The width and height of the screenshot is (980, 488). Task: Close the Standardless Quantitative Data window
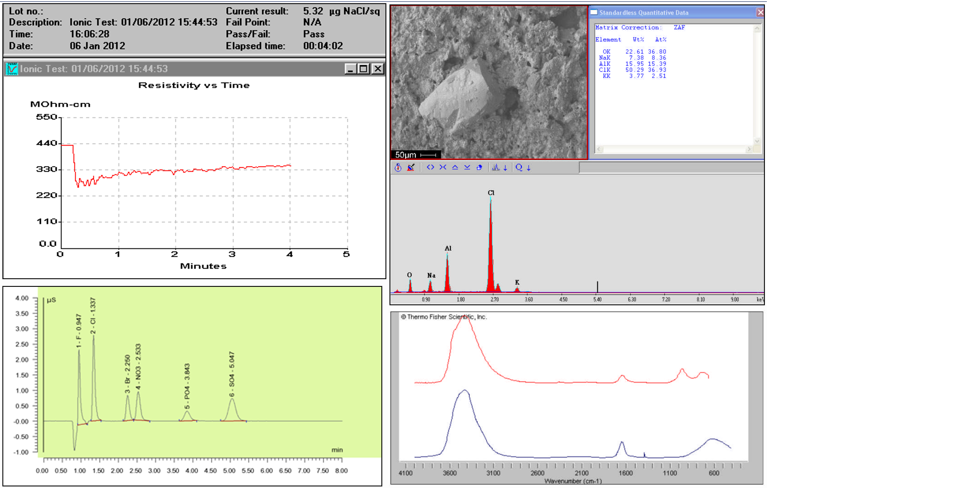point(760,12)
